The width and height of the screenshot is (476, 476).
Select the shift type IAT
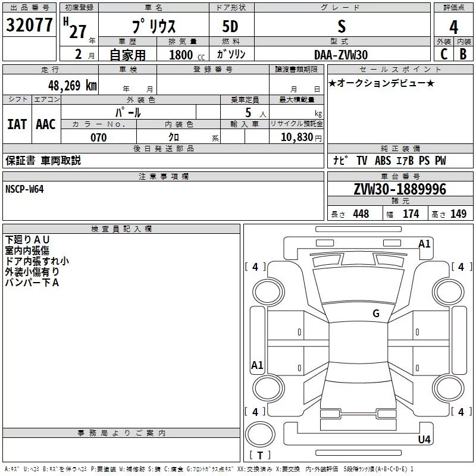(17, 124)
